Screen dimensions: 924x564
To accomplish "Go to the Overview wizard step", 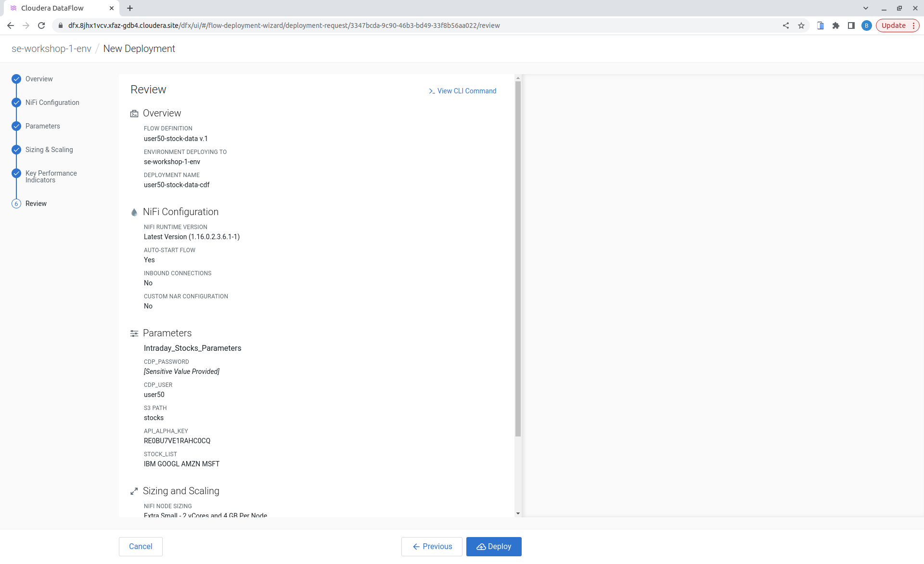I will pos(39,79).
